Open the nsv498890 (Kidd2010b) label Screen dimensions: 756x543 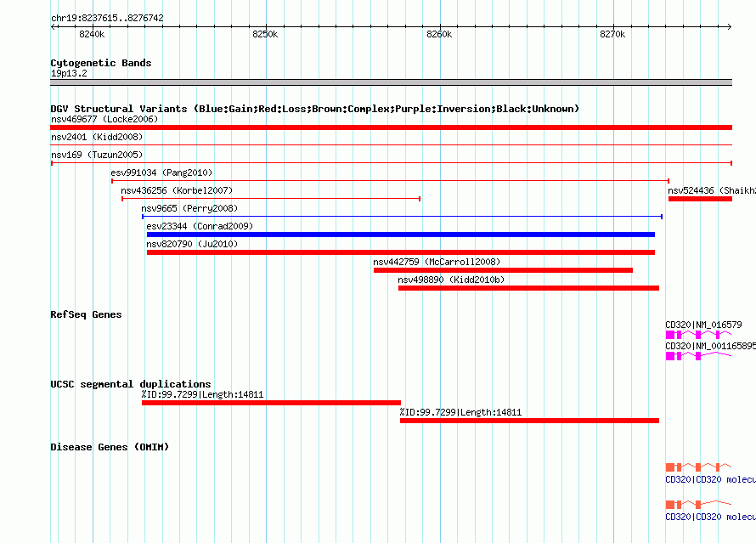[x=451, y=280]
